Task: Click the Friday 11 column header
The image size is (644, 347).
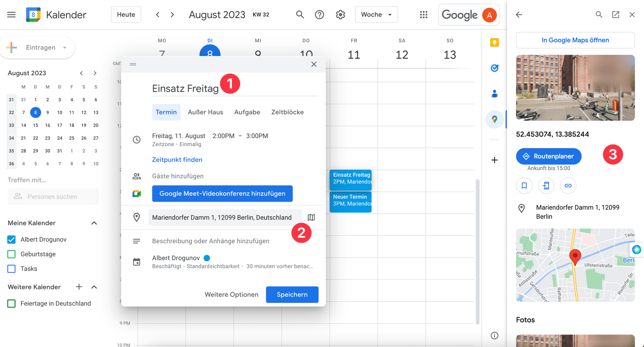Action: click(x=354, y=50)
